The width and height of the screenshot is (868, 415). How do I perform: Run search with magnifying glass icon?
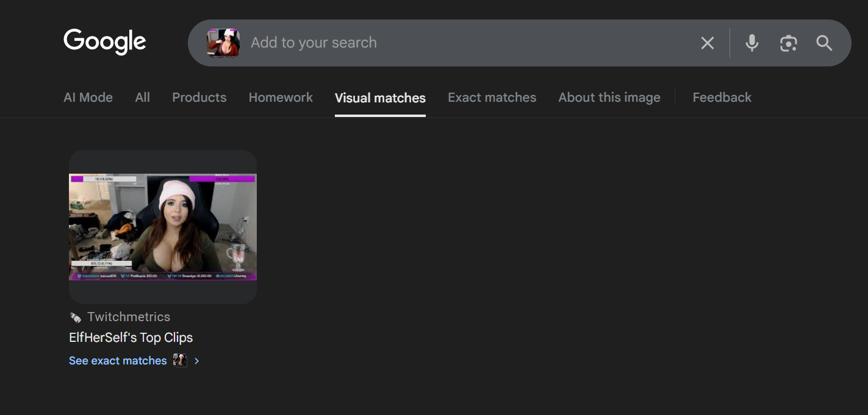(x=824, y=43)
